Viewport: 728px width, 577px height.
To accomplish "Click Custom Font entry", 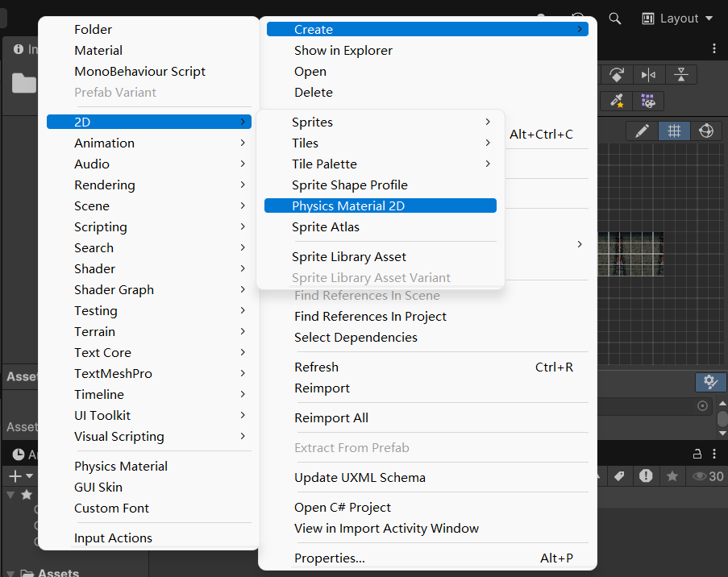I will pyautogui.click(x=148, y=509).
